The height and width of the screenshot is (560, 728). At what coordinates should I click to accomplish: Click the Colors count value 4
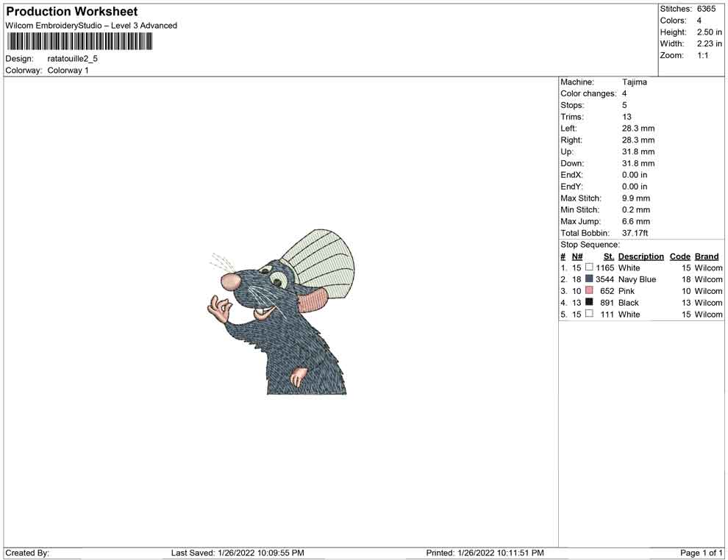[x=699, y=21]
